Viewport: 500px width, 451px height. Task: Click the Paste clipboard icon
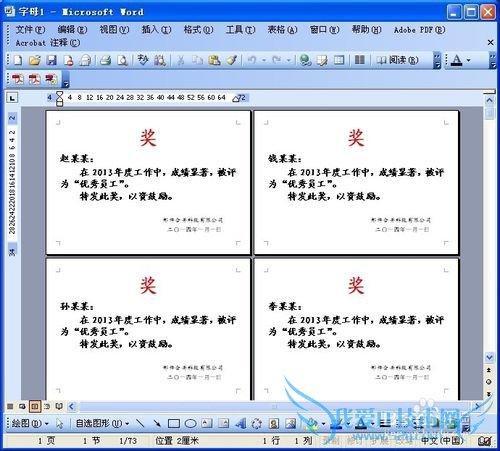[214, 60]
